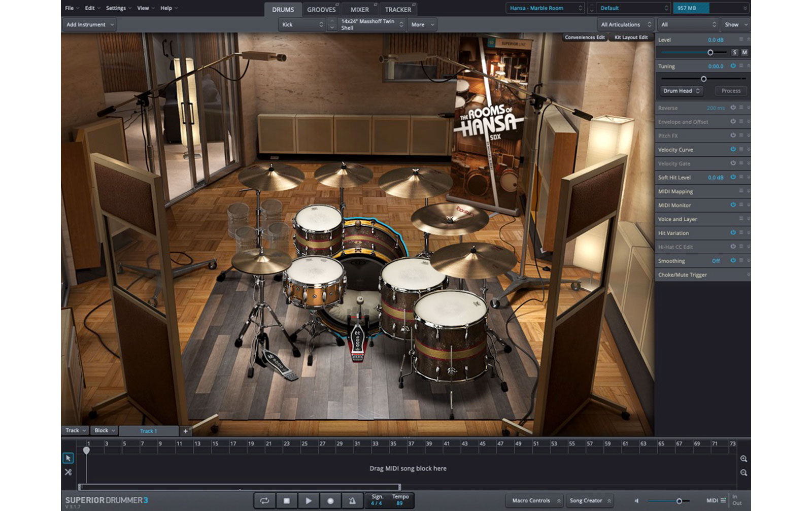Click the master volume speaker icon

(637, 501)
